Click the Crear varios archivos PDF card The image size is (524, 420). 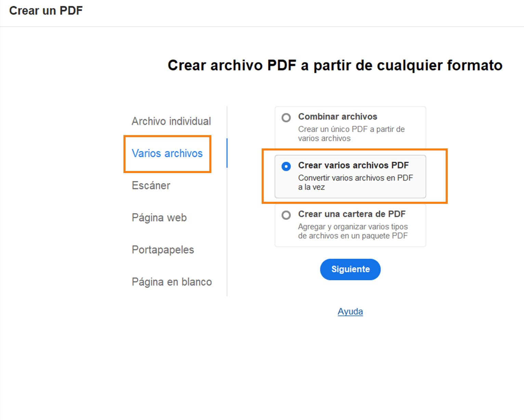point(350,176)
